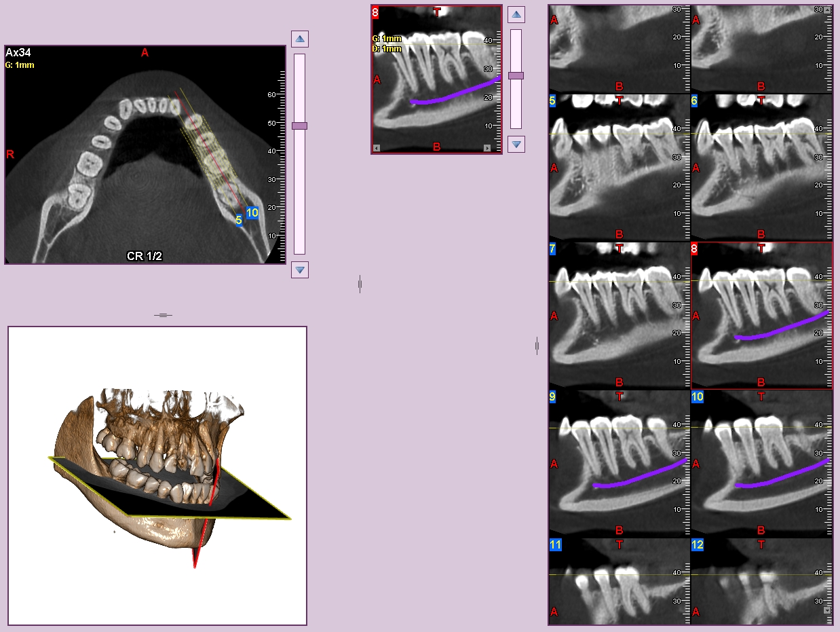Open cross-section slice 7 in the grid
The image size is (840, 632).
619,315
